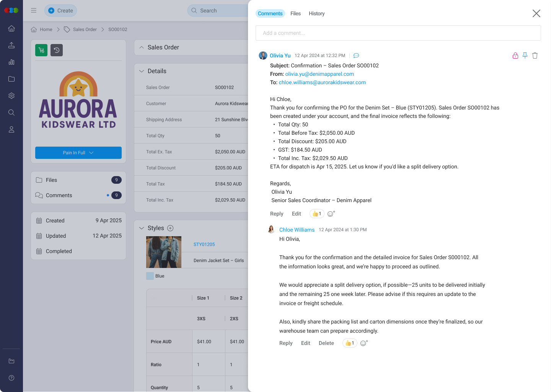Switch to the Files tab in the panel
551x392 pixels.
(295, 13)
